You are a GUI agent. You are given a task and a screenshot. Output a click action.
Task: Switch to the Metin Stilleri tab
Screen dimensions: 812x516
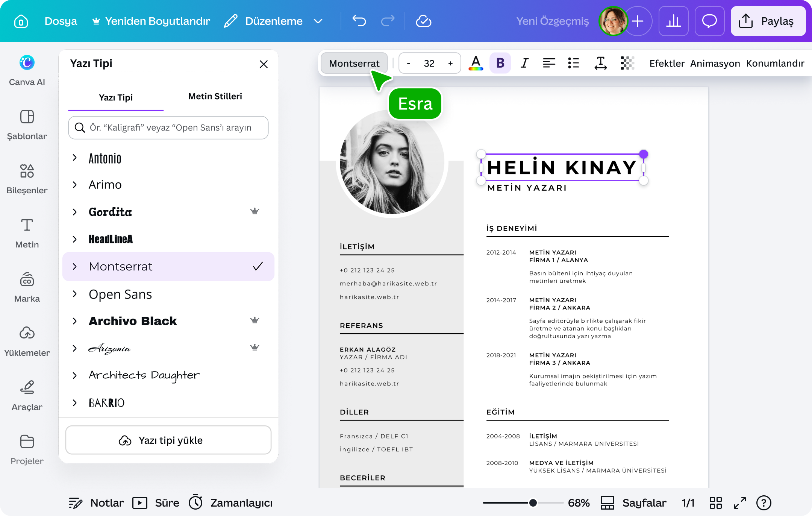pyautogui.click(x=215, y=96)
